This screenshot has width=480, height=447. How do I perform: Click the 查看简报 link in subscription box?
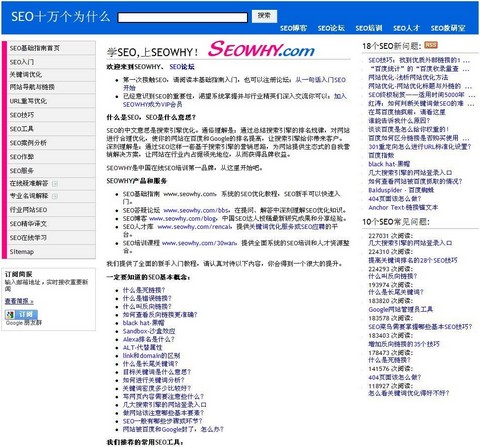click(19, 301)
